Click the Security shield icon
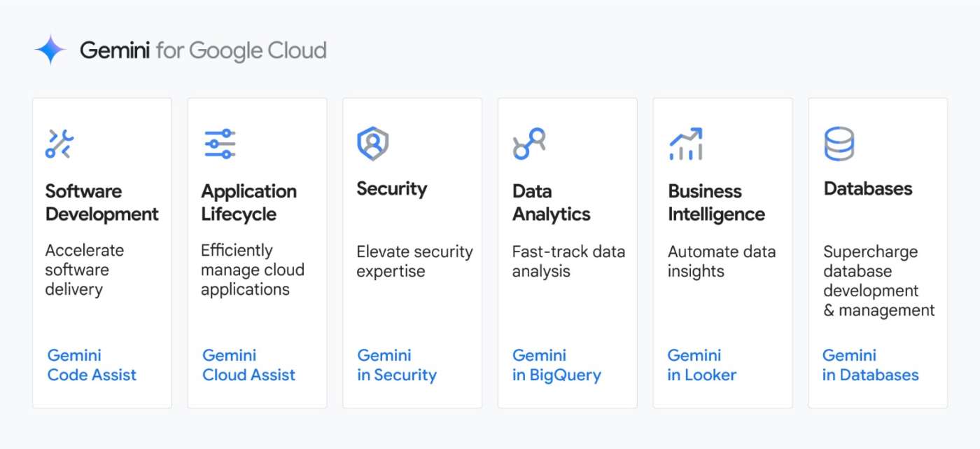 point(372,144)
